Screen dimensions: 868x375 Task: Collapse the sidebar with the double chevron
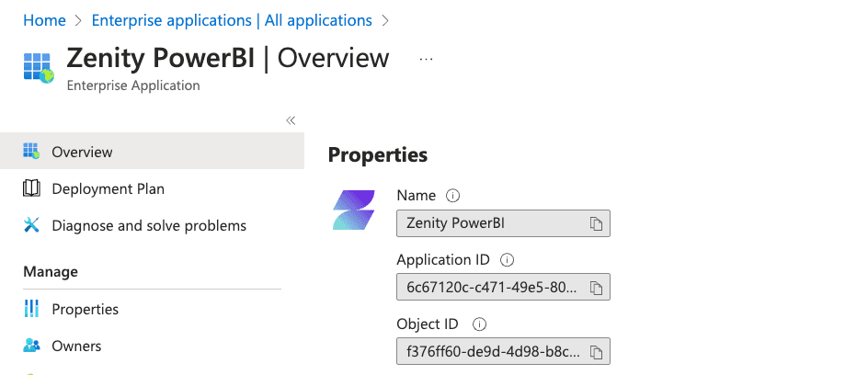click(x=291, y=120)
